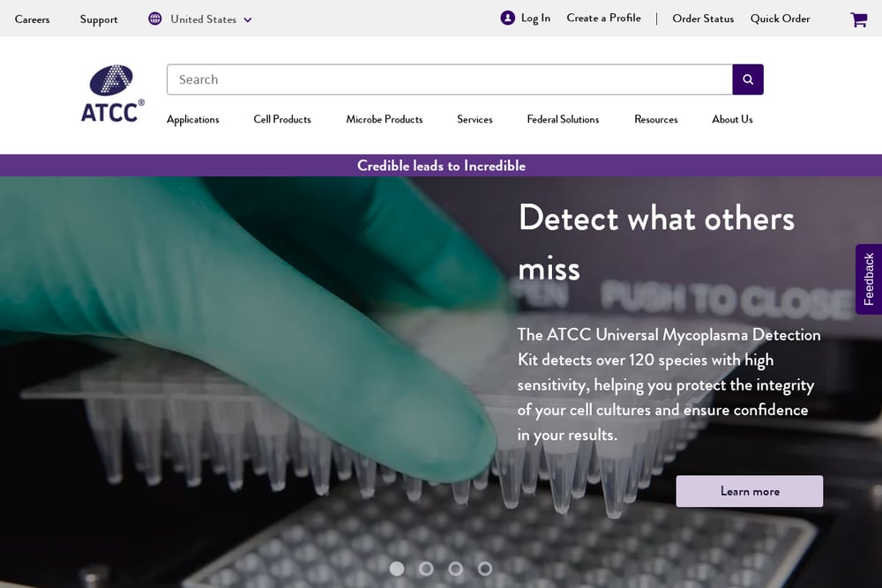Screen dimensions: 882x588
Task: Open the Applications navigation menu
Action: click(193, 120)
